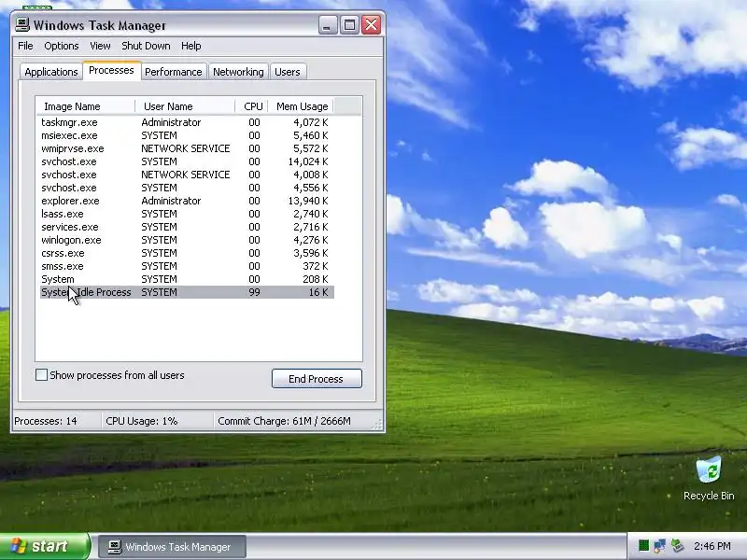Close the Windows Task Manager window
747x560 pixels.
371,25
